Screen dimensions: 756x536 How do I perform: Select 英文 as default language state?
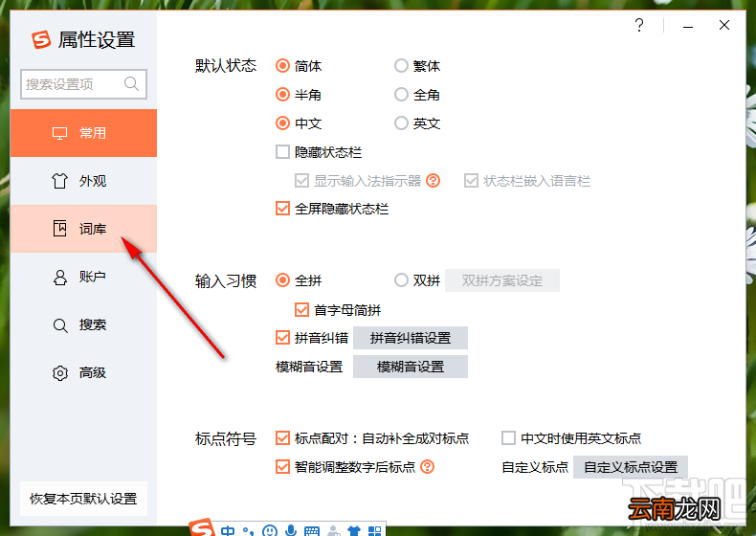click(401, 123)
